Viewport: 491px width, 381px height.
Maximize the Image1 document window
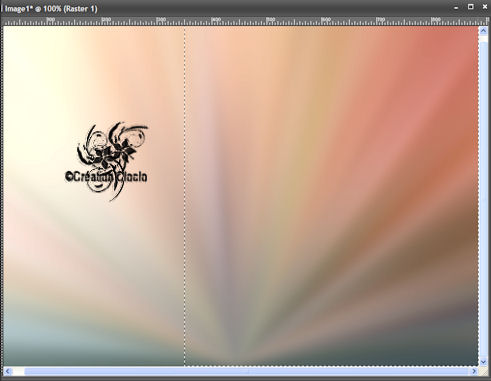(x=471, y=7)
